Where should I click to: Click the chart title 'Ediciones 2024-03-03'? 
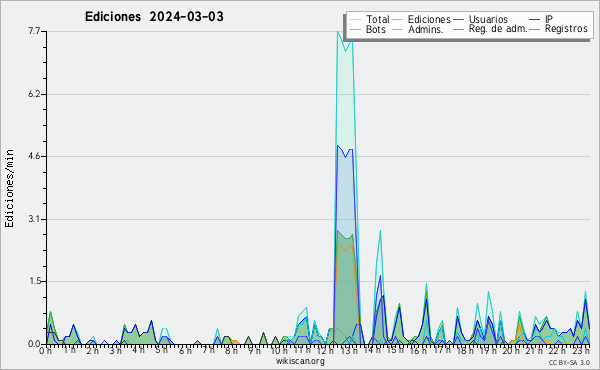click(154, 17)
